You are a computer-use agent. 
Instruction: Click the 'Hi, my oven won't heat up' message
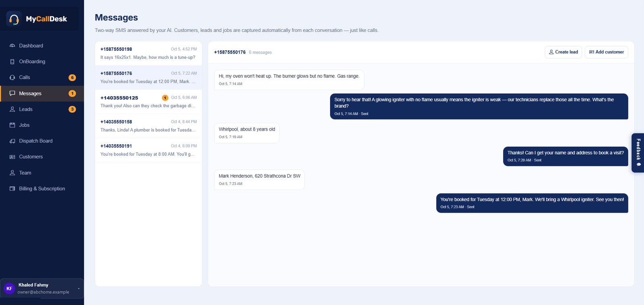(x=289, y=80)
